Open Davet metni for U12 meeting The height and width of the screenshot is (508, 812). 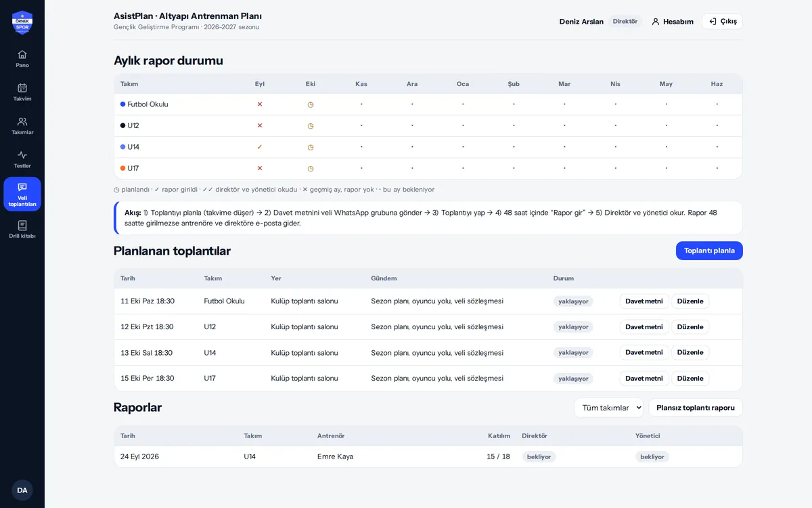click(644, 327)
